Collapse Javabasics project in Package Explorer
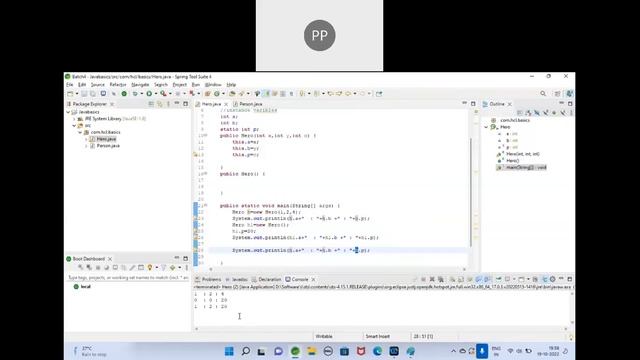The height and width of the screenshot is (360, 640). 68,112
